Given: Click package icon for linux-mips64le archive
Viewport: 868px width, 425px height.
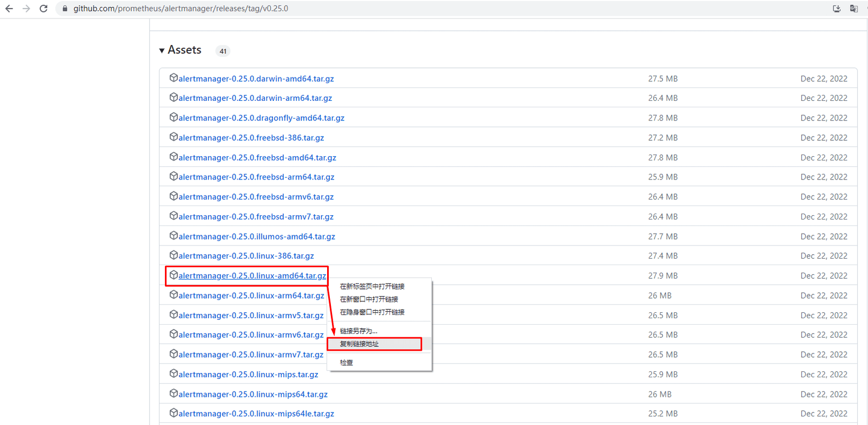Looking at the screenshot, I should 174,413.
